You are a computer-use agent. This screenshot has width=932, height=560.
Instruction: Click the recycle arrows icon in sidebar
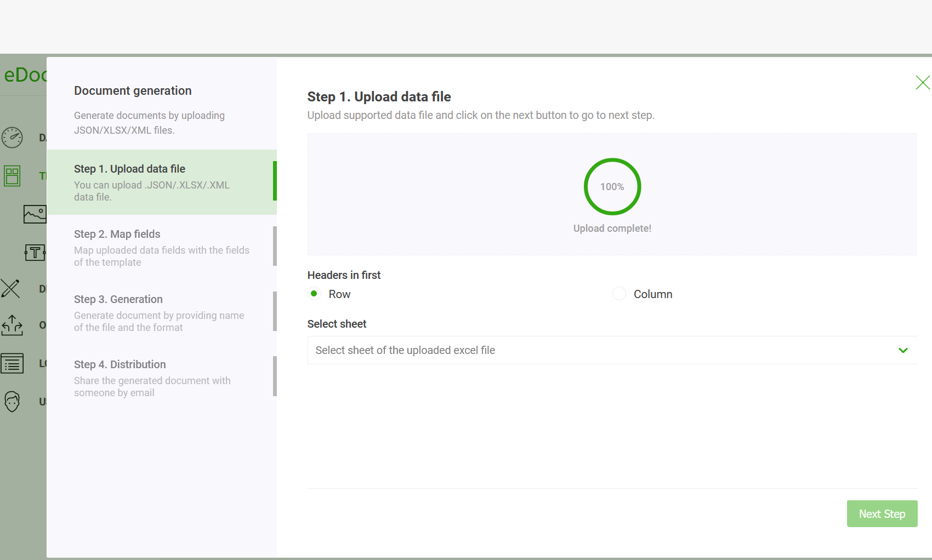click(x=12, y=325)
